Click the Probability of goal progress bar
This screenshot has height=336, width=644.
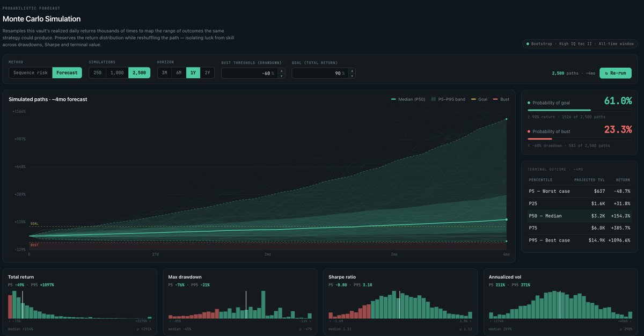(x=580, y=110)
